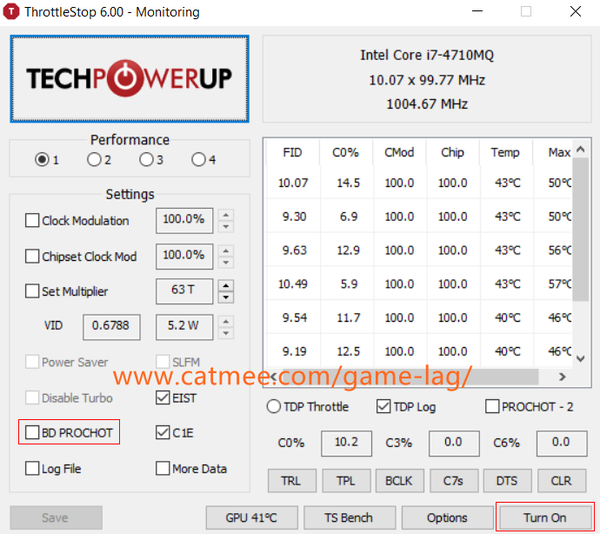The image size is (600, 534).
Task: Tick the PROCHOT - 2 checkbox
Action: [x=492, y=406]
